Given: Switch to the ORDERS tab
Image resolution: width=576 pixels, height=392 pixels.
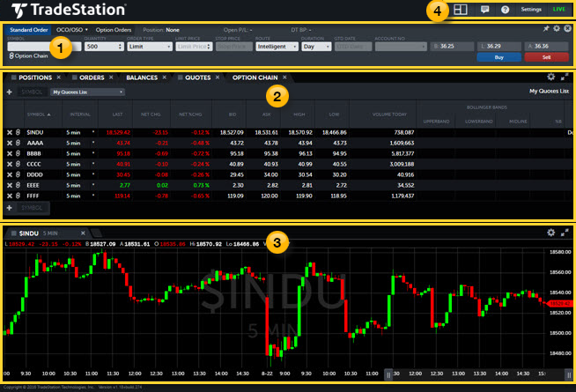Looking at the screenshot, I should click(92, 78).
